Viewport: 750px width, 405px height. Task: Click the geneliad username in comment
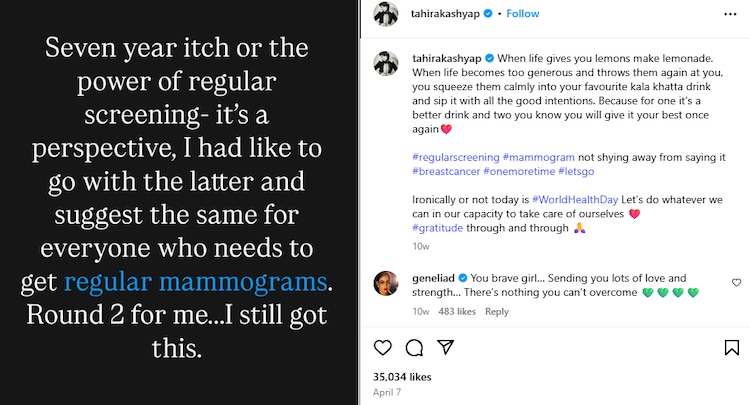tap(433, 277)
